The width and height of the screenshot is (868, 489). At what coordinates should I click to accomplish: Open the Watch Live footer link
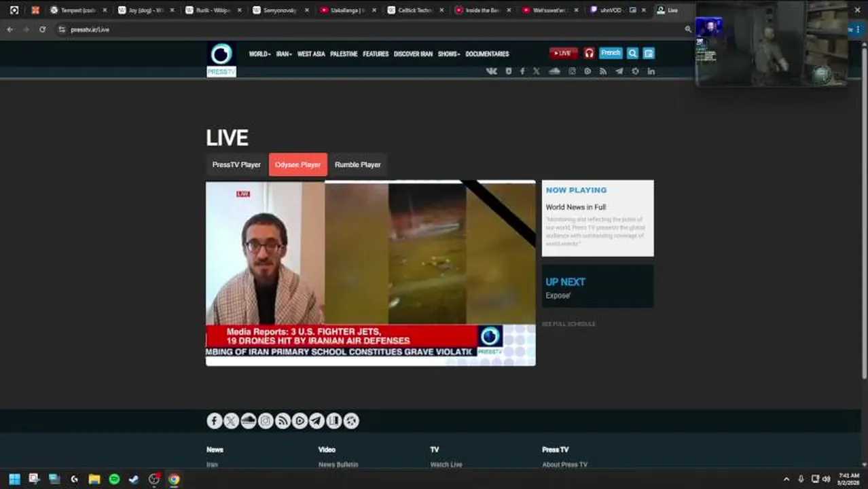click(446, 465)
